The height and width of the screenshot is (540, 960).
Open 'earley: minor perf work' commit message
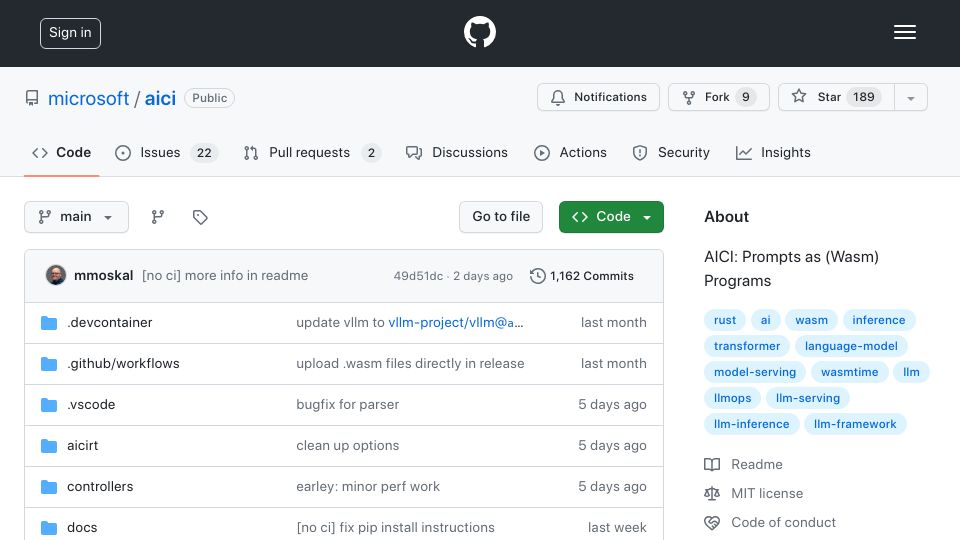pos(368,487)
